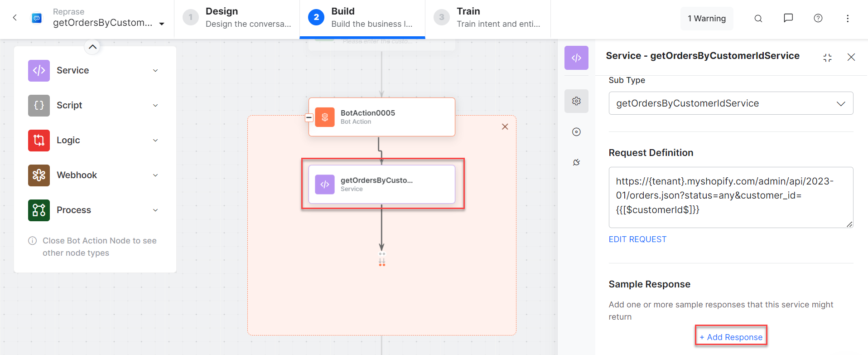
Task: Open the three-dot more options menu
Action: (x=847, y=19)
